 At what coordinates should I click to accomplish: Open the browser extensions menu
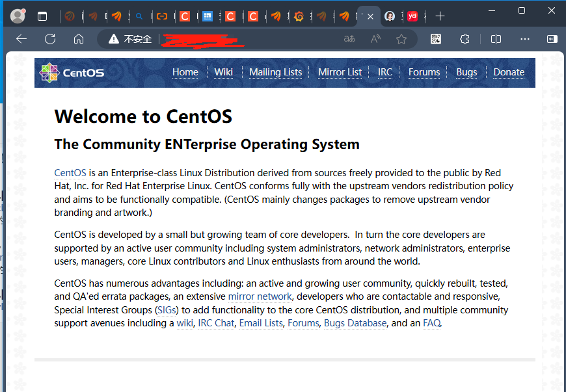click(x=465, y=39)
